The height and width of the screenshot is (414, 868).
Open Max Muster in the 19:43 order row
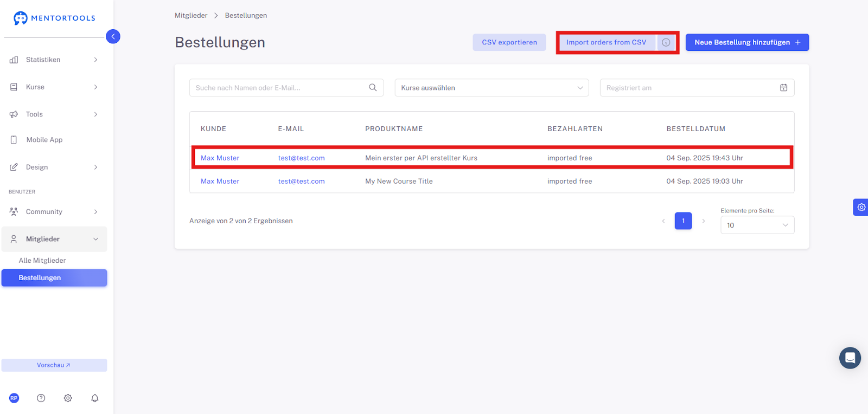[x=220, y=158]
